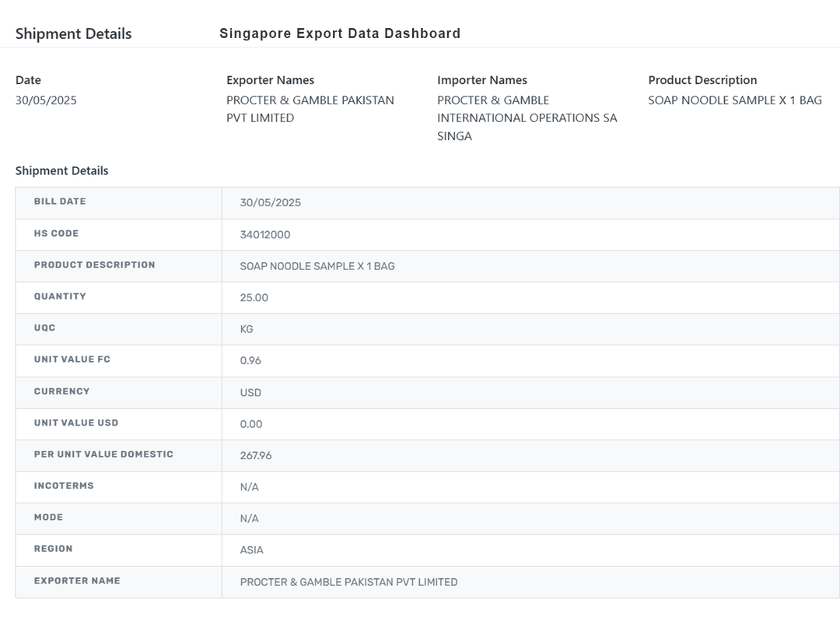Select the region value ASIA
840x624 pixels.
(x=251, y=550)
